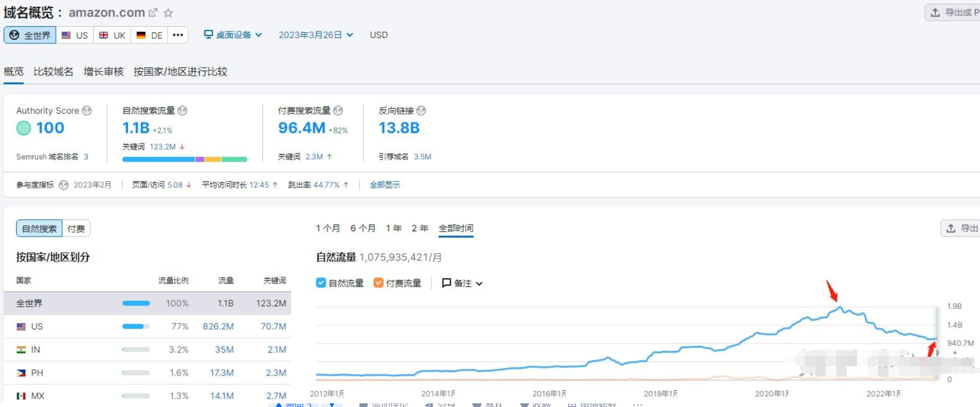
Task: Click info icon next to 反向链接
Action: (421, 110)
